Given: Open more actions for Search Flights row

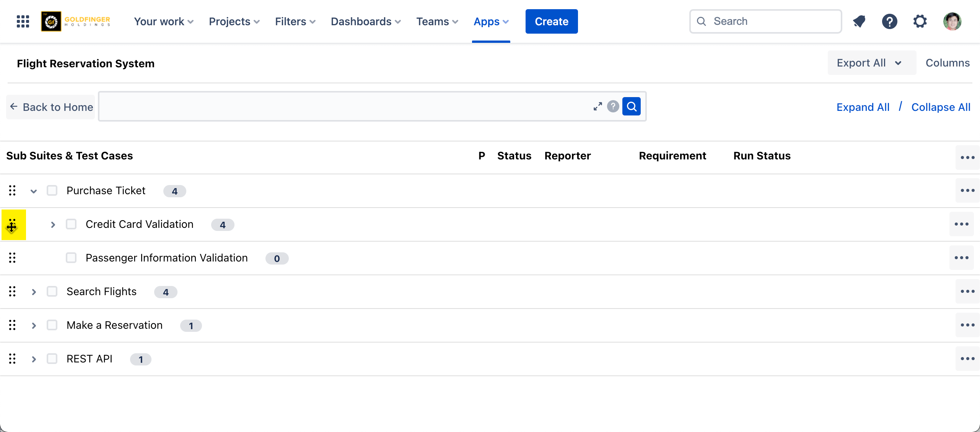Looking at the screenshot, I should pos(967,292).
